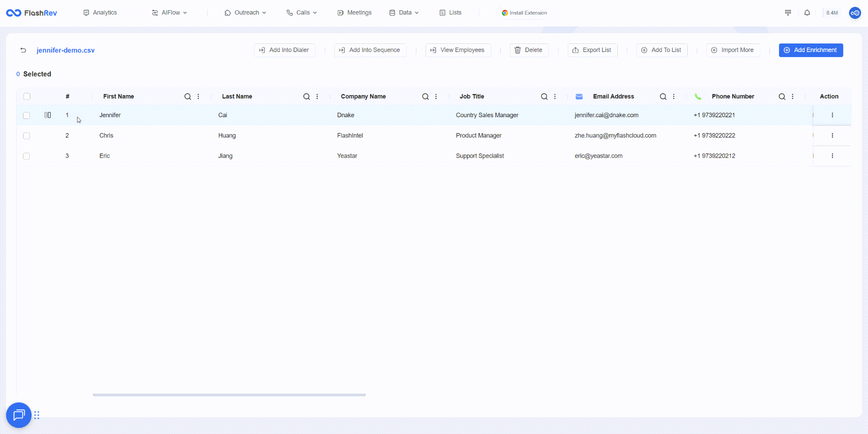The height and width of the screenshot is (434, 868).
Task: Click the Export List button
Action: click(x=592, y=50)
